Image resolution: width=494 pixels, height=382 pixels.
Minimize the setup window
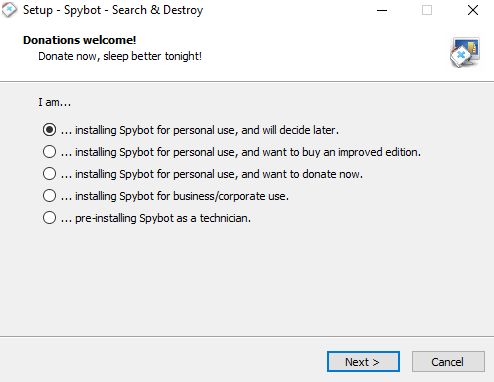point(382,10)
